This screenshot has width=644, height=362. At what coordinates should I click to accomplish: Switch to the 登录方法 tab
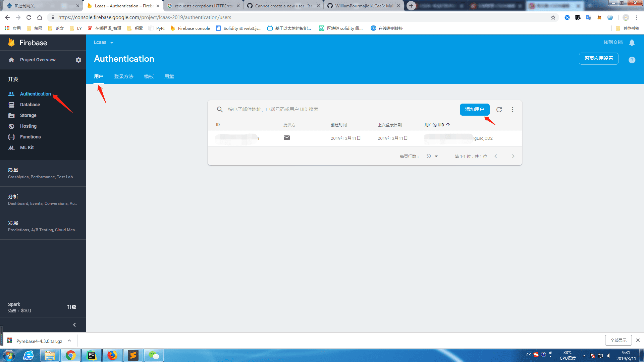(x=123, y=76)
